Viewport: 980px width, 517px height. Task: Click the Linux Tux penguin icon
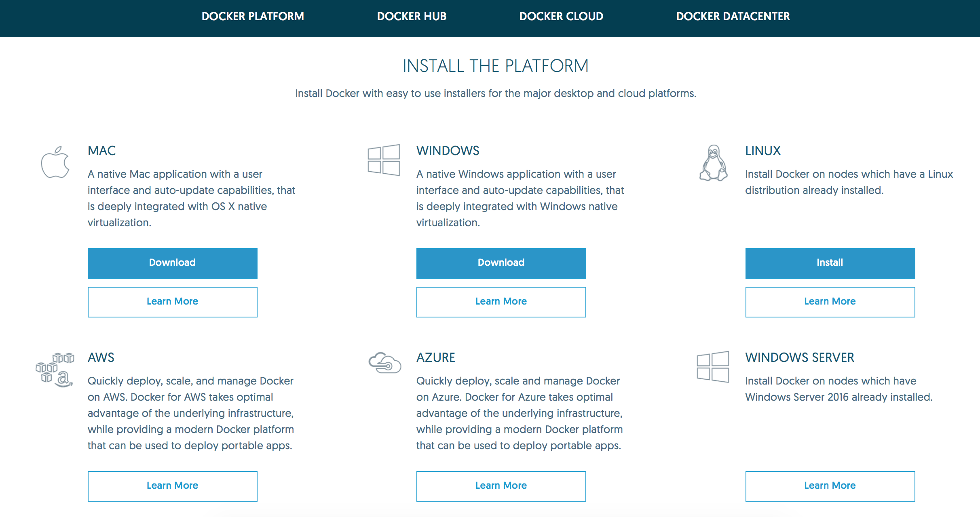click(714, 163)
